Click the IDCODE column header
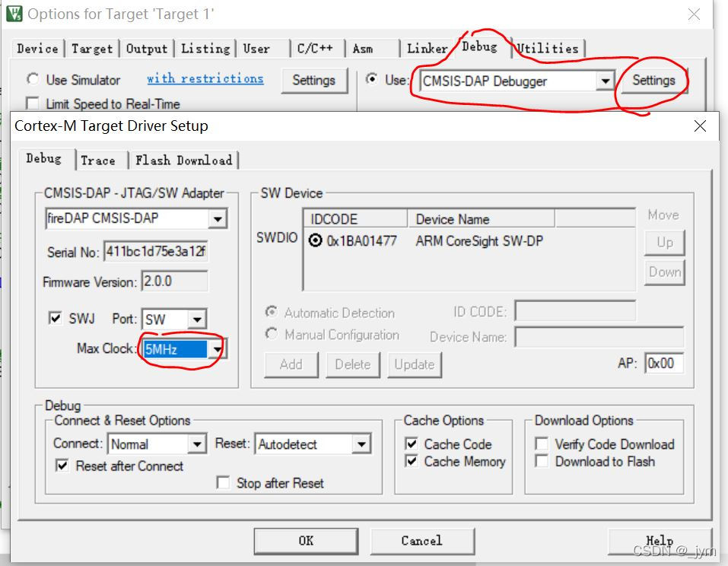Screen dimensions: 728x566 (355, 219)
